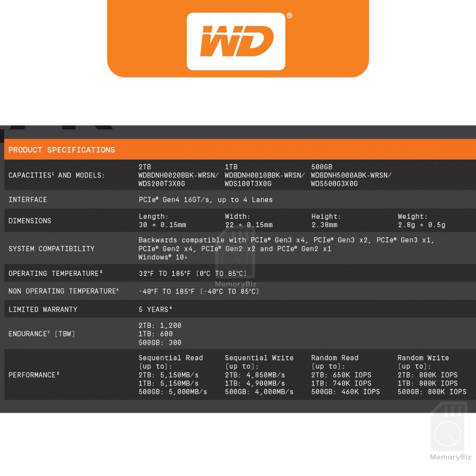Click the Endurance TBW row label
Screen dimensions: 476x476
(42, 334)
